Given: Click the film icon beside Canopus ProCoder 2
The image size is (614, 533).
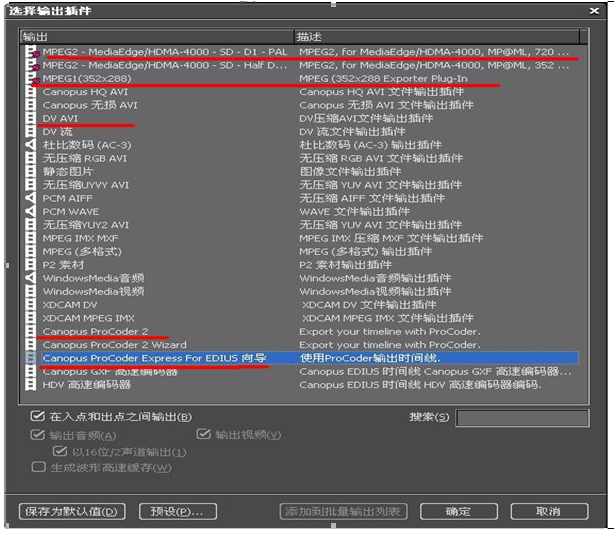Looking at the screenshot, I should tap(30, 332).
